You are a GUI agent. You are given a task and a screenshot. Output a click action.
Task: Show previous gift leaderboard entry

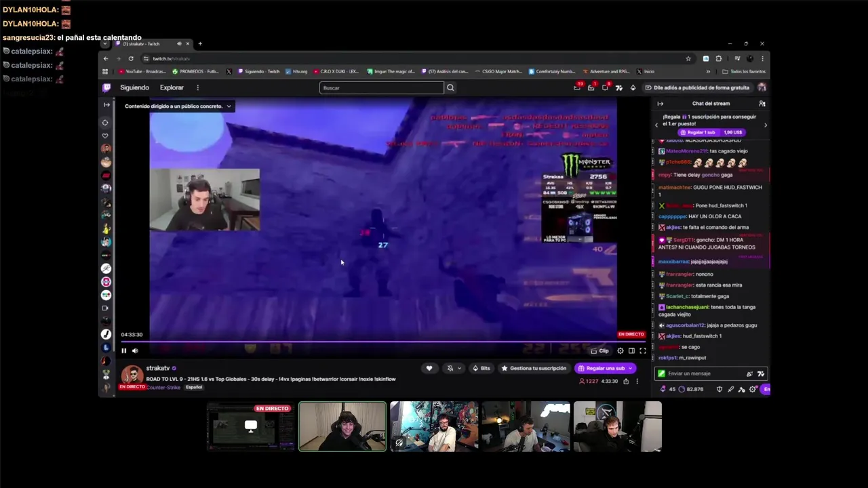click(656, 125)
